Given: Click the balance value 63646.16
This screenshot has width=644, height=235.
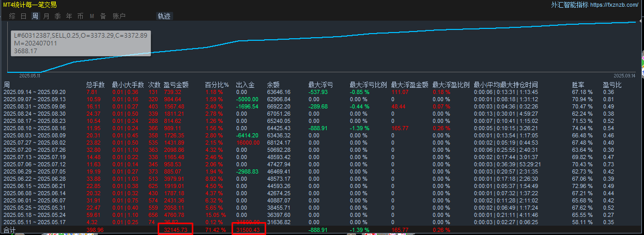Looking at the screenshot, I should (x=279, y=92).
